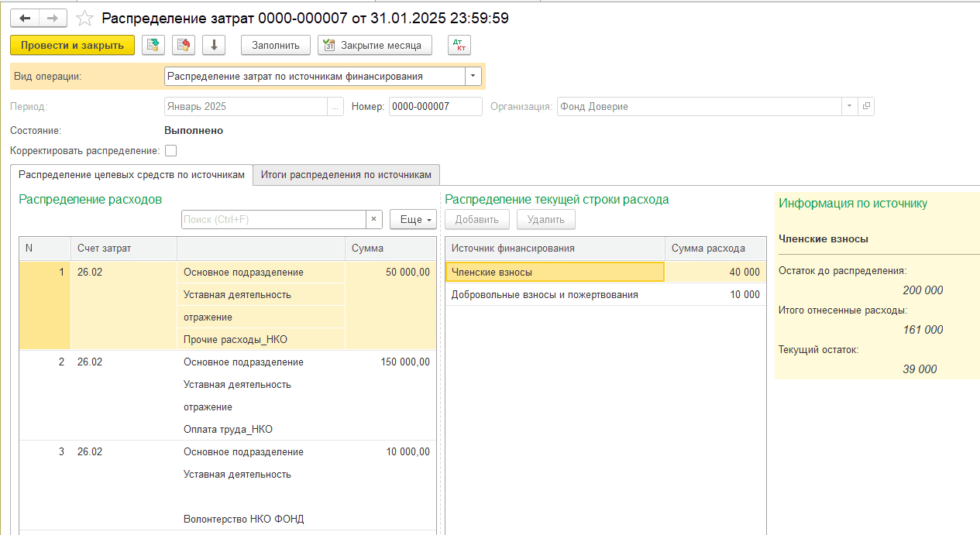Add document to favorites with star icon
The image size is (980, 535).
click(86, 18)
